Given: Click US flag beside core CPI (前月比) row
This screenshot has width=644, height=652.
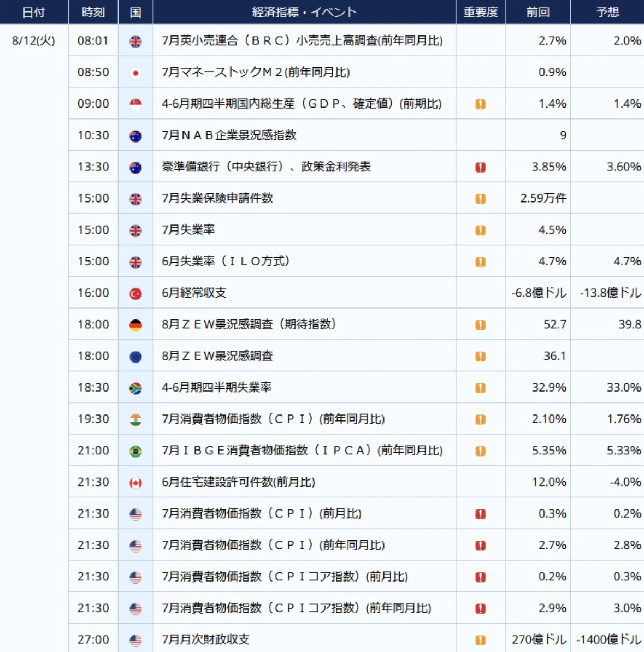Looking at the screenshot, I should 135,577.
